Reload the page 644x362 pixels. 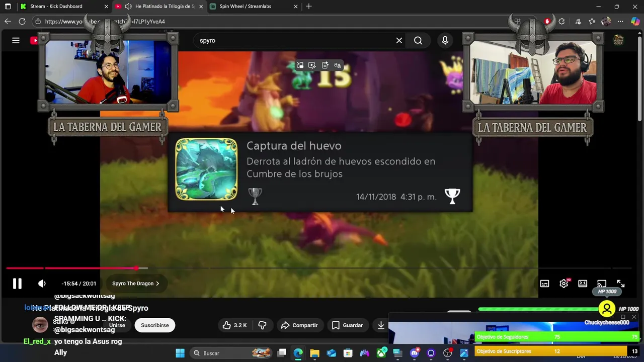22,22
